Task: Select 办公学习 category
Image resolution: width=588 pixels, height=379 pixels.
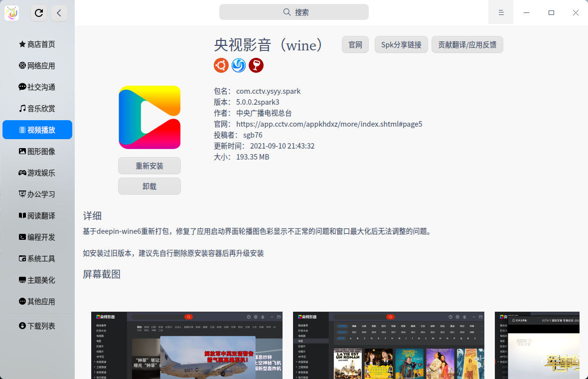Action: (37, 194)
